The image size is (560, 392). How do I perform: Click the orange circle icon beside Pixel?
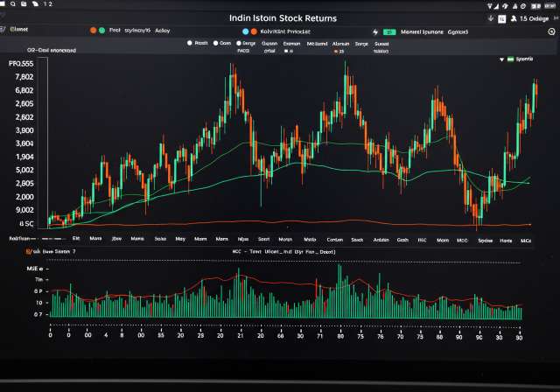(x=92, y=30)
